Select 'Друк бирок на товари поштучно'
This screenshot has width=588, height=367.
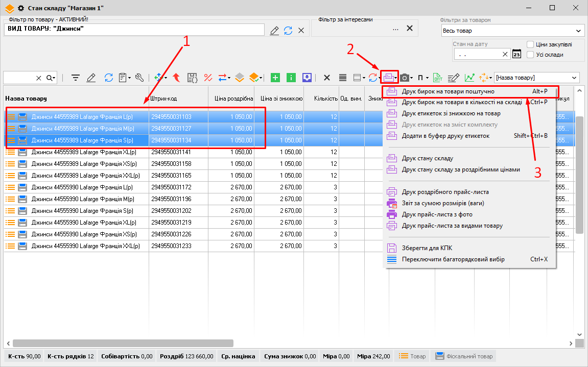point(448,91)
